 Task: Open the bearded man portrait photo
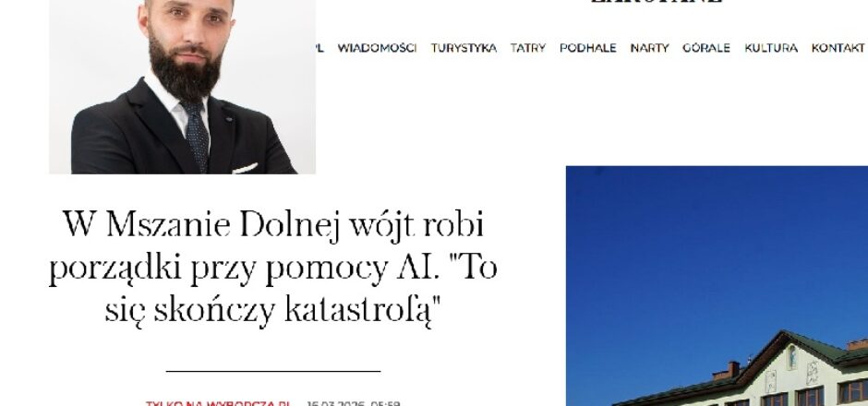tap(182, 87)
